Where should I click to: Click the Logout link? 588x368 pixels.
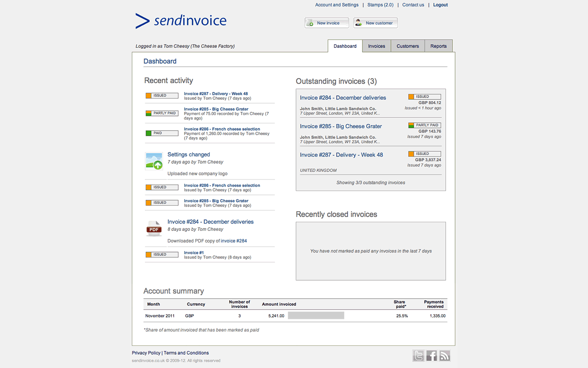pos(440,5)
